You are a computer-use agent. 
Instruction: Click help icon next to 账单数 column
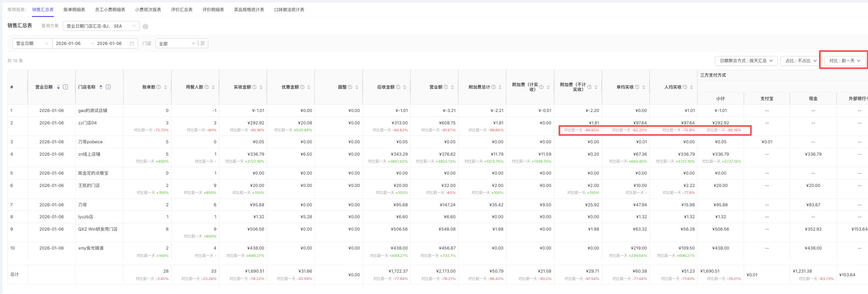159,87
